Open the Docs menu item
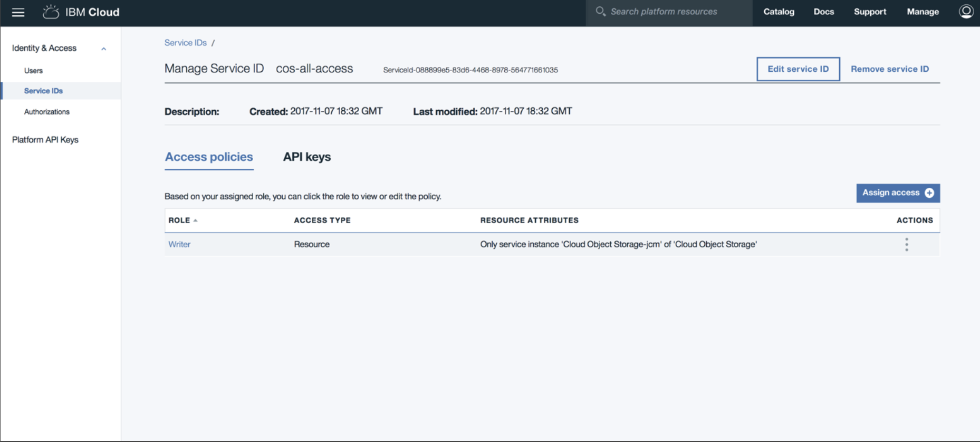The height and width of the screenshot is (442, 980). point(824,12)
